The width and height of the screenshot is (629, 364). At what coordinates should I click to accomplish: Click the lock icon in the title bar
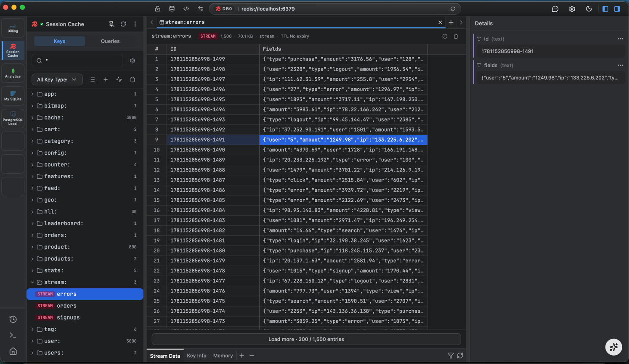pos(158,9)
